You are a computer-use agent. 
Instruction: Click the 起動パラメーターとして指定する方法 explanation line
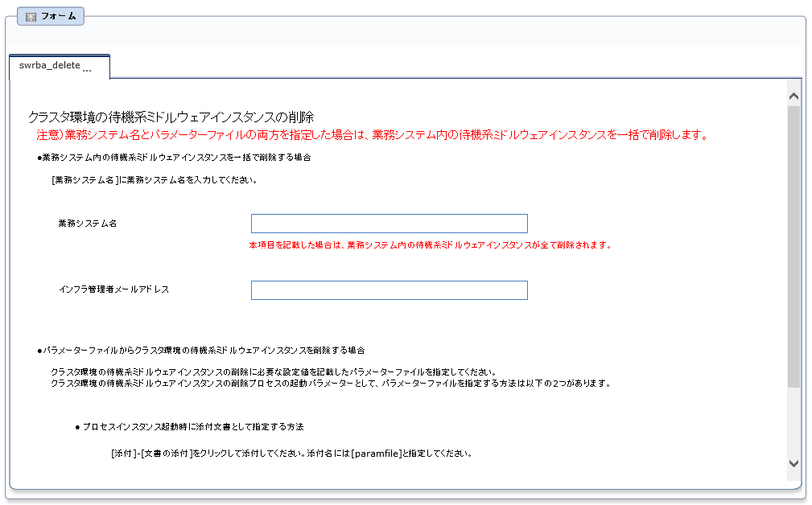tap(330, 384)
